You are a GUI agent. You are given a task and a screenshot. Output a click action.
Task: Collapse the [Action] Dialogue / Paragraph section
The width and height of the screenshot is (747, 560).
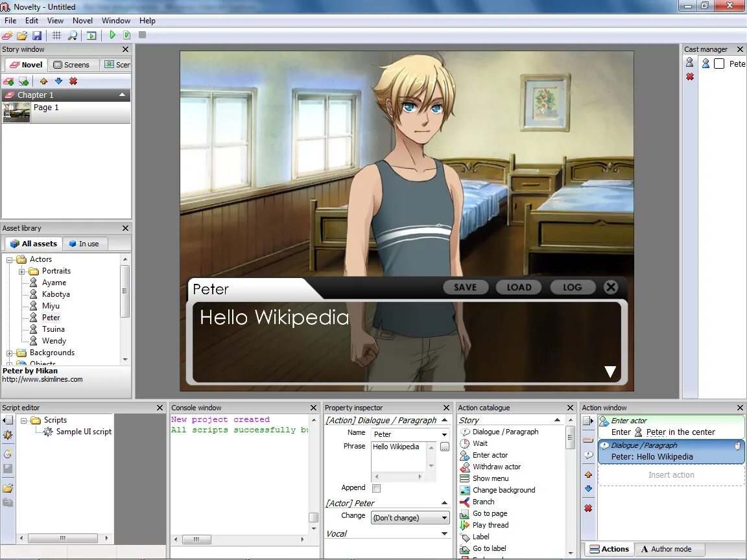(444, 420)
